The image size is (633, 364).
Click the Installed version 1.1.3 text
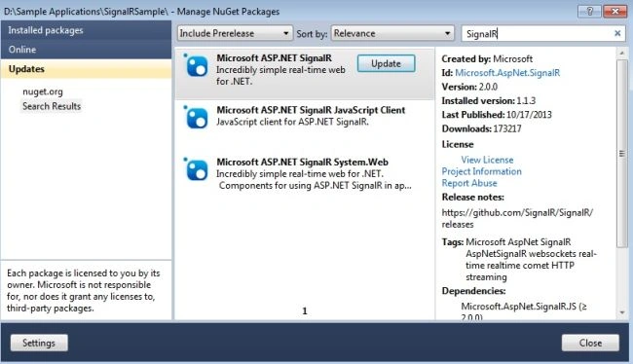pos(489,100)
